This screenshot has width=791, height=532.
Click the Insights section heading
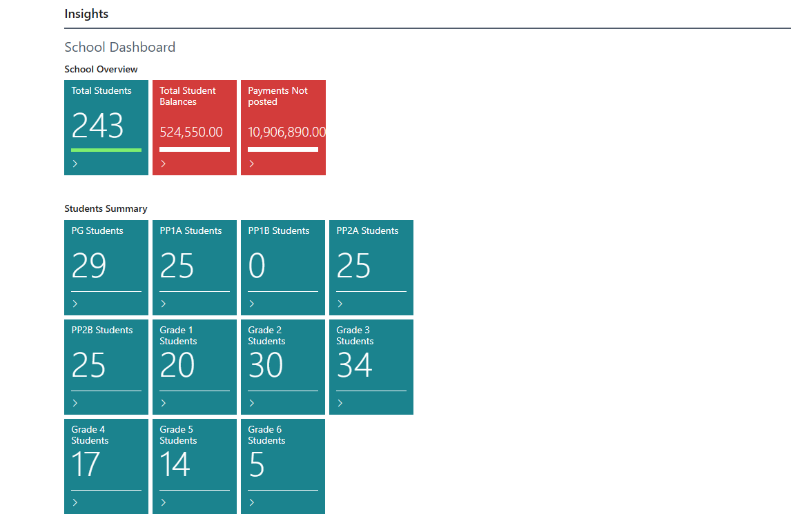click(86, 14)
